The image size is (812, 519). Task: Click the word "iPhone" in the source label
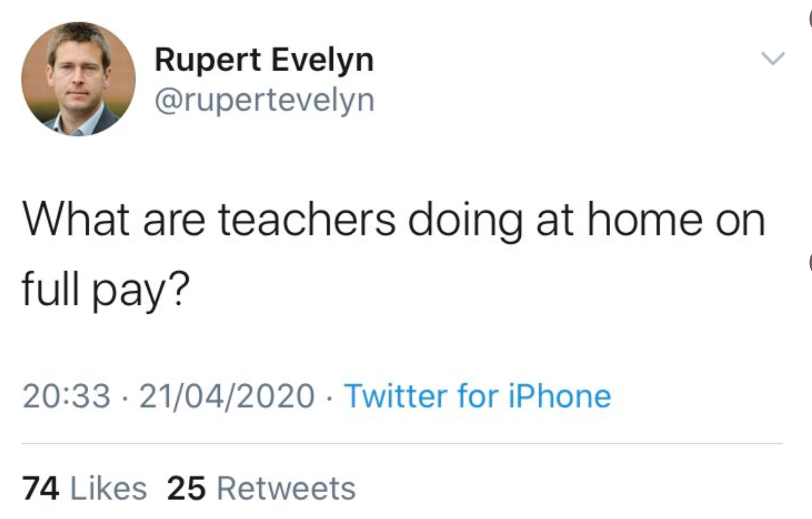point(560,396)
